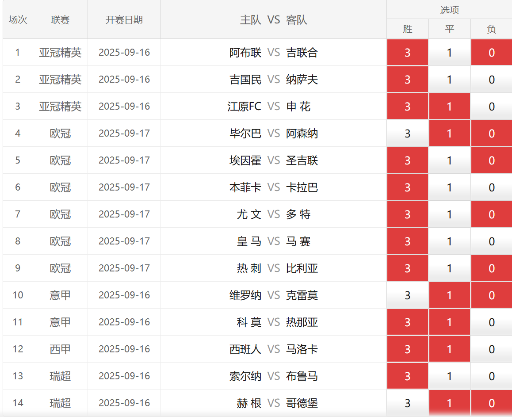Toggle win 3 for 皇马 vs 马赛
The width and height of the screenshot is (512, 420).
pos(408,241)
